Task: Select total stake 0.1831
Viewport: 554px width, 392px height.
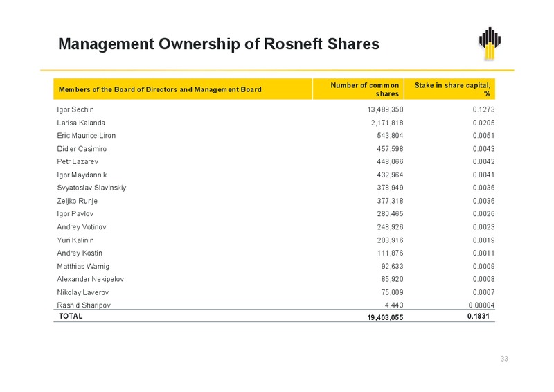Action: (479, 316)
